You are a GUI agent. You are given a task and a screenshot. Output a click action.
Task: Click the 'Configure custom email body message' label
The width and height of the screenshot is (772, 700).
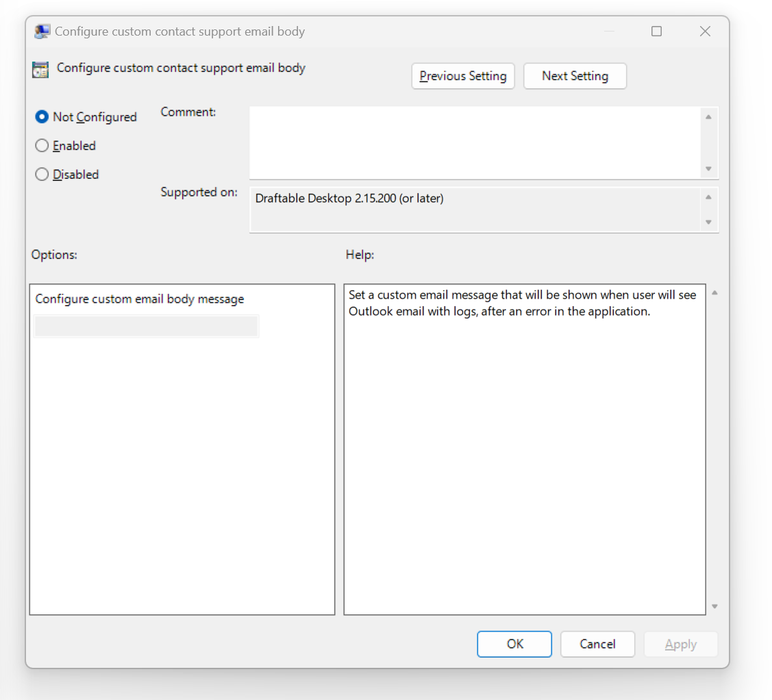point(139,299)
